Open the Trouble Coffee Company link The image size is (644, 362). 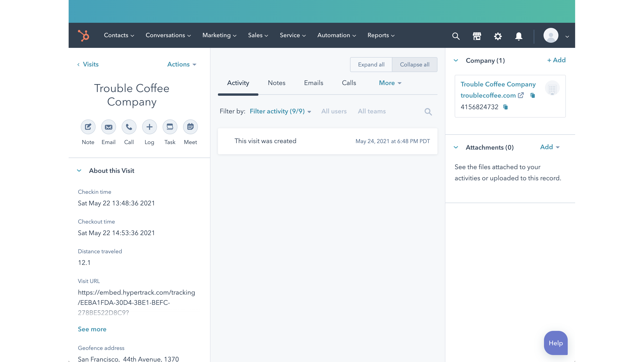pos(498,84)
